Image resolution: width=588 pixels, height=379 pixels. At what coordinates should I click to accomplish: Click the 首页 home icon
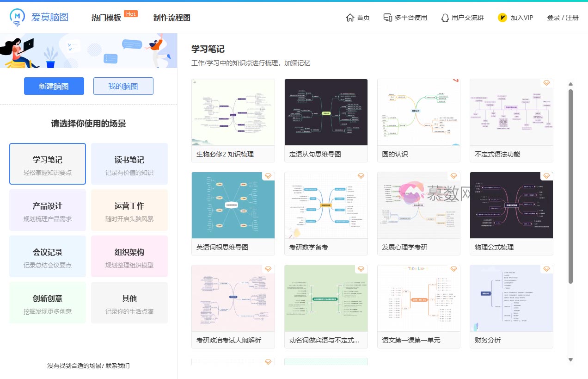coord(350,17)
